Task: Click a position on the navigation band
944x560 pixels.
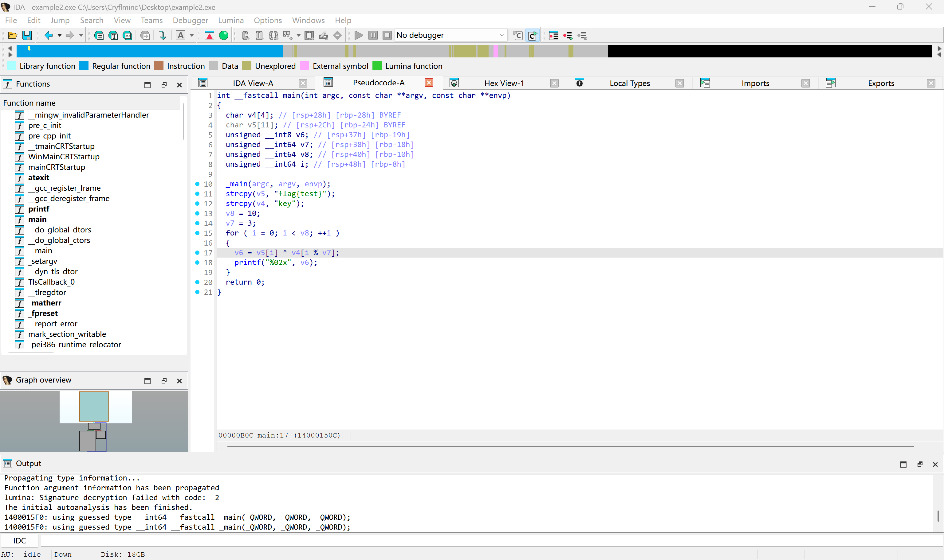Action: coord(453,51)
